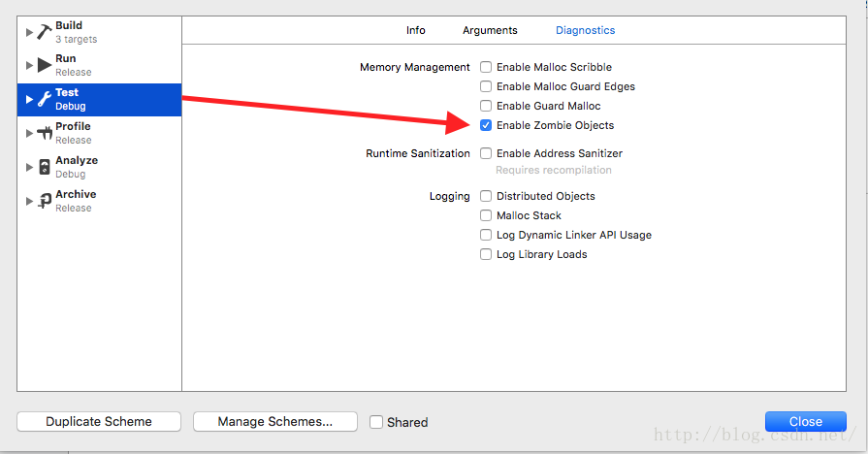The width and height of the screenshot is (868, 454).
Task: Check Log Library Loads option
Action: coord(486,254)
